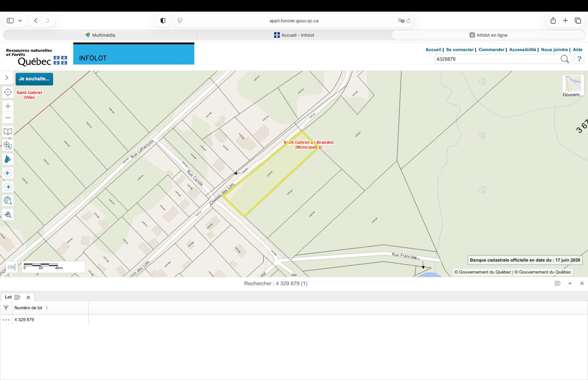
Task: Open the Accueil link
Action: (433, 50)
